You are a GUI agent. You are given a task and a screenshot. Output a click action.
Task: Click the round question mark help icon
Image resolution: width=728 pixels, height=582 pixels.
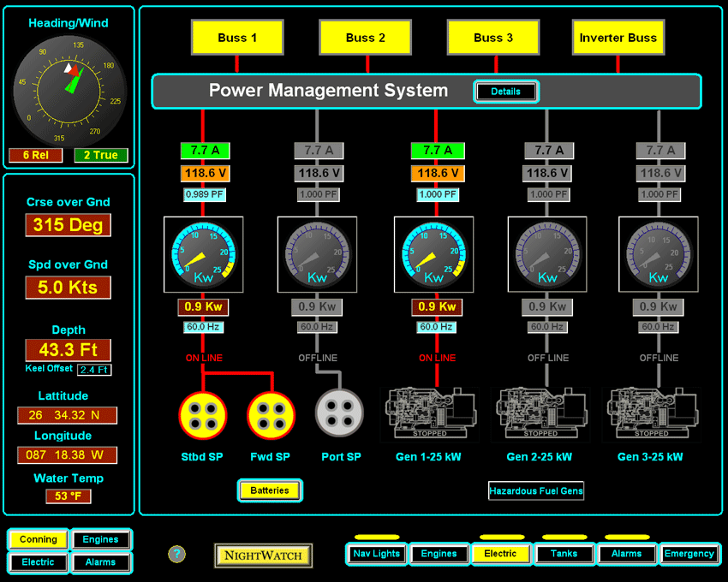tap(176, 554)
